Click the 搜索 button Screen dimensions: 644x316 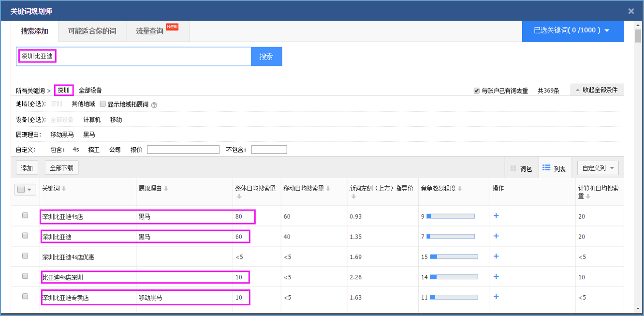[x=266, y=57]
